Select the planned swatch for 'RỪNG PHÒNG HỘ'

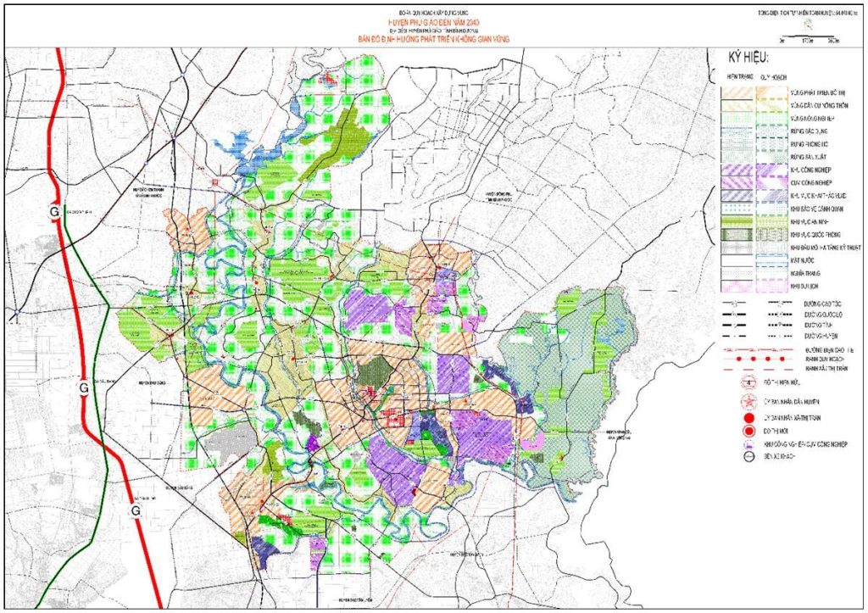coord(771,144)
